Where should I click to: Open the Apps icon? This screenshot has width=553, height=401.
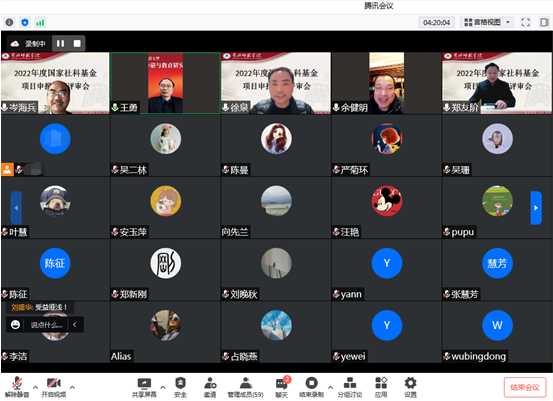[x=381, y=387]
